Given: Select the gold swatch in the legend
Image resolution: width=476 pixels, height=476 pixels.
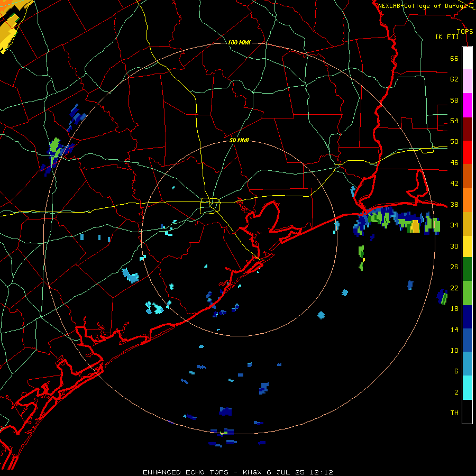Looking at the screenshot, I should coord(467,224).
